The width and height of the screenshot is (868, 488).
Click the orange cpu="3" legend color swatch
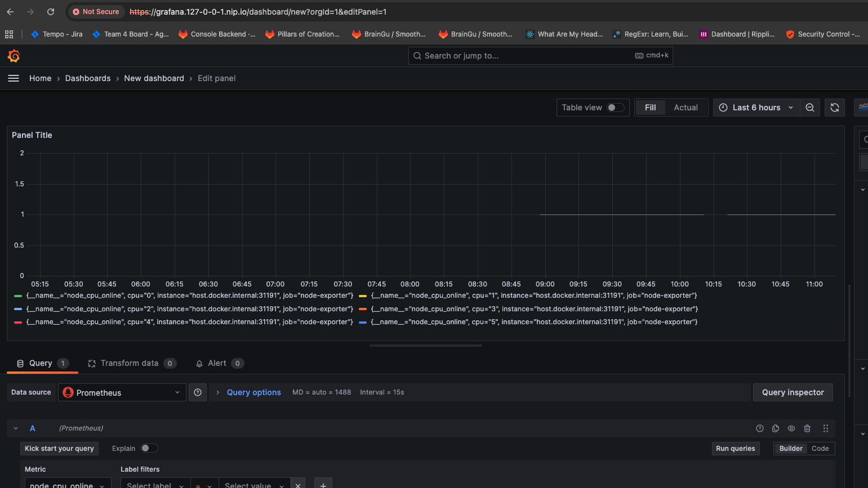point(363,309)
